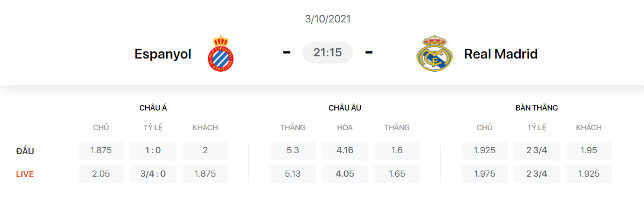Viewport: 644px width, 204px height.
Task: Click the Real Madrid club crest
Action: [435, 54]
